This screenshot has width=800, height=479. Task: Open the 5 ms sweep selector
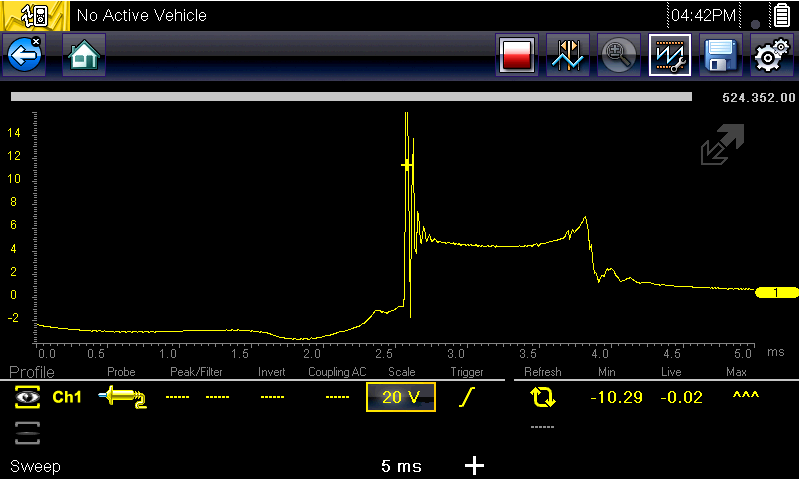pyautogui.click(x=401, y=466)
